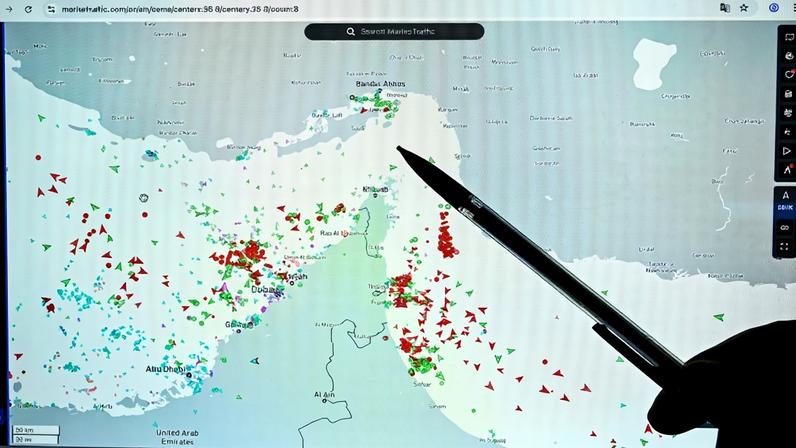Reload the page with browser refresh button
Image resolution: width=796 pixels, height=448 pixels.
click(28, 9)
